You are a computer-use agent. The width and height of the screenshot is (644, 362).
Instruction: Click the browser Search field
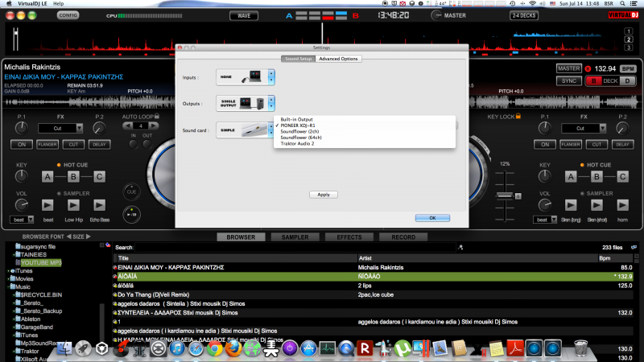pyautogui.click(x=295, y=248)
